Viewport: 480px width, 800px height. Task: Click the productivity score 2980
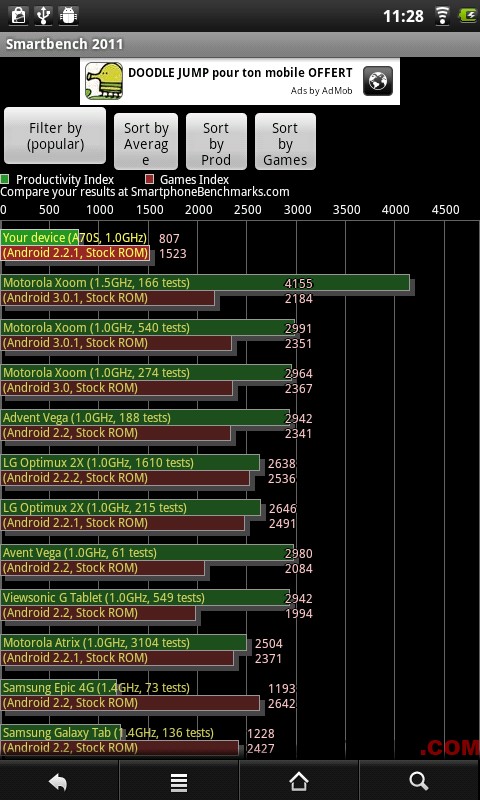point(298,554)
